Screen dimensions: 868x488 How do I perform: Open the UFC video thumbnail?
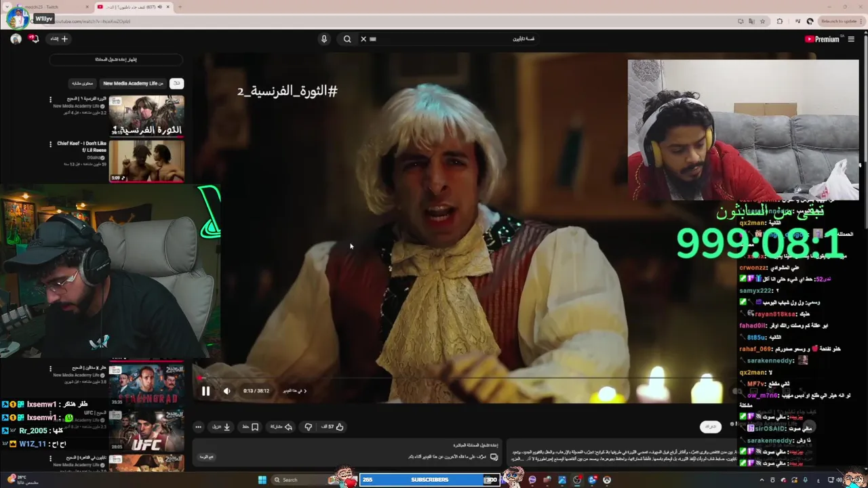146,430
